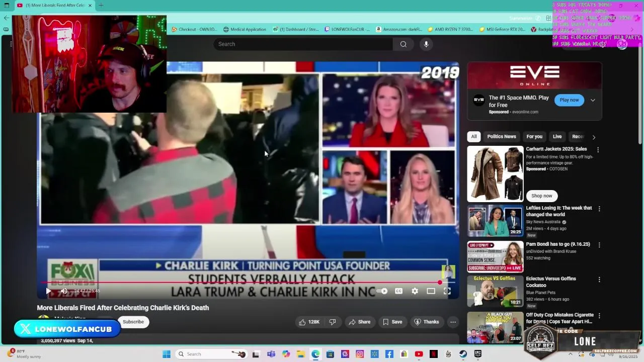Open the Carhartt Jackets ad options menu
The image size is (644, 362).
(x=598, y=150)
